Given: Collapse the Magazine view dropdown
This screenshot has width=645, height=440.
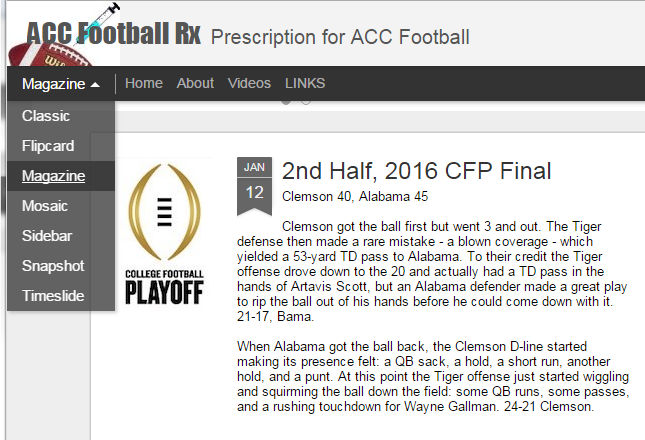Looking at the screenshot, I should (x=60, y=84).
